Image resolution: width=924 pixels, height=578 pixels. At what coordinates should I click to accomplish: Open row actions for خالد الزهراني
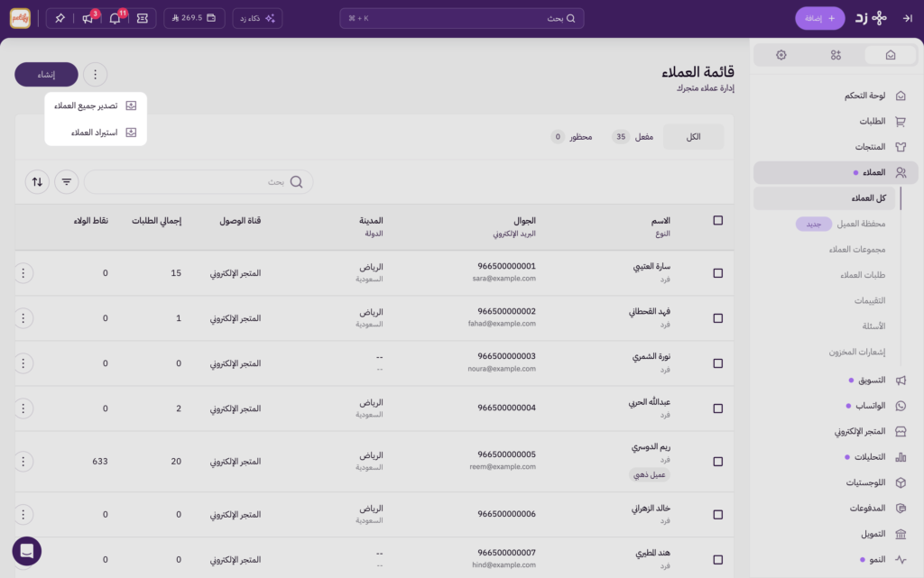pyautogui.click(x=23, y=515)
